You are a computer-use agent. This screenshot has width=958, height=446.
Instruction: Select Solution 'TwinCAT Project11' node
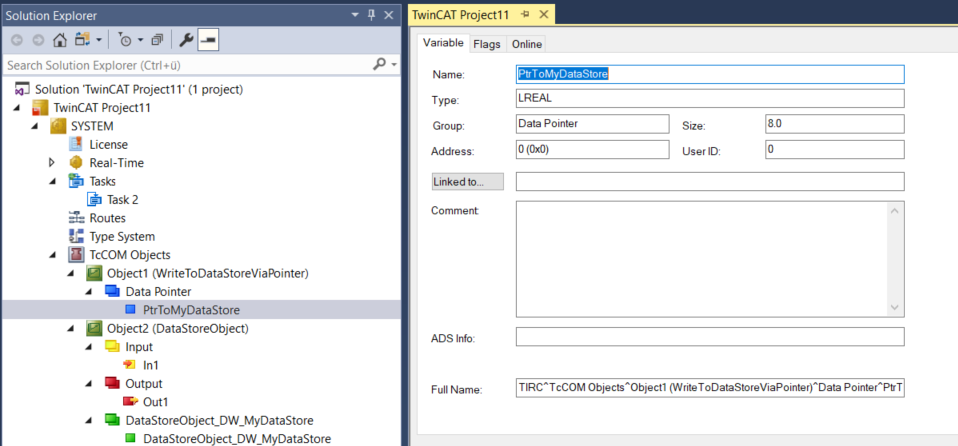(x=139, y=89)
